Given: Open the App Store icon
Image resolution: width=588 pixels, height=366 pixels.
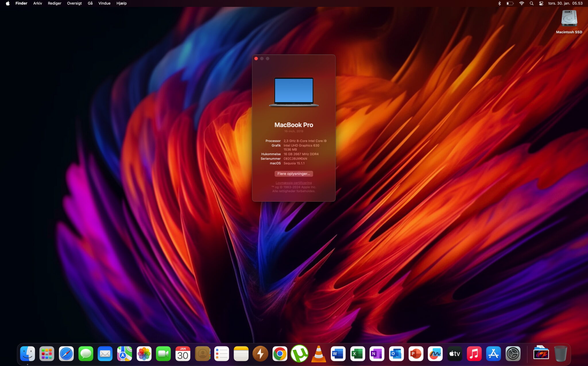Looking at the screenshot, I should (493, 354).
